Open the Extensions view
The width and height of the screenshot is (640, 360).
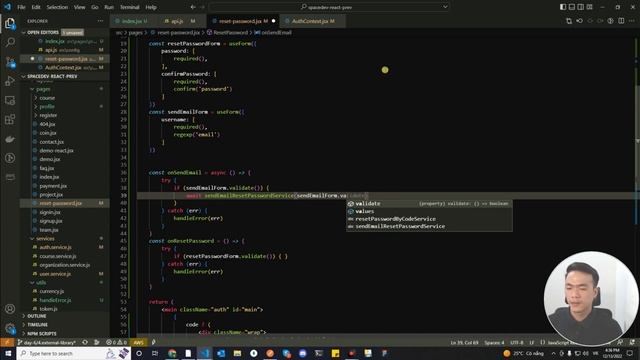10,119
